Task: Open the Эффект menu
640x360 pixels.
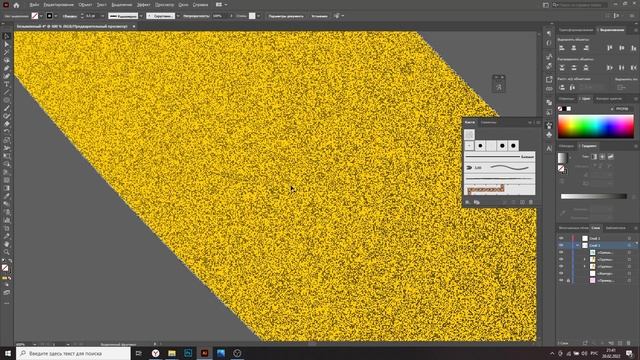Action: click(143, 5)
